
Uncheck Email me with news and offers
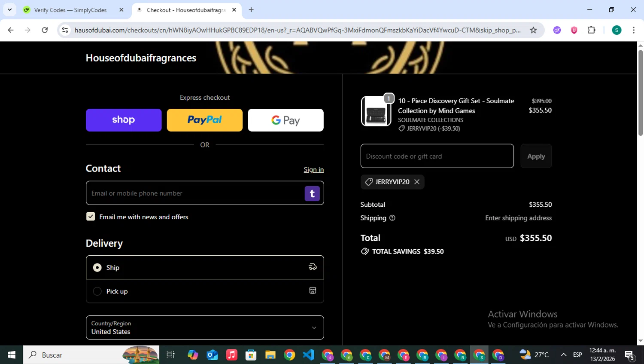pos(91,217)
